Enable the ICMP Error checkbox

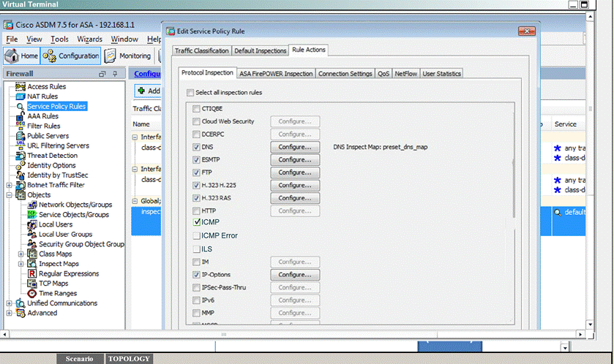click(x=197, y=236)
